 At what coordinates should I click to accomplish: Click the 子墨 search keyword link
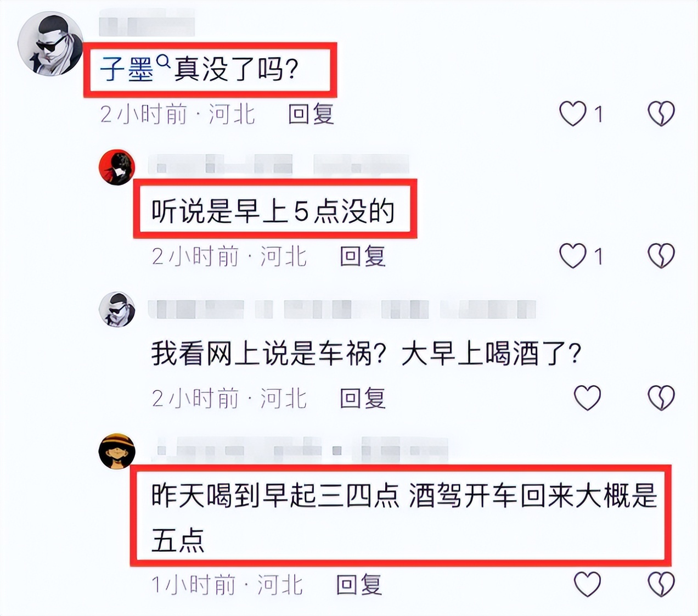tap(127, 70)
